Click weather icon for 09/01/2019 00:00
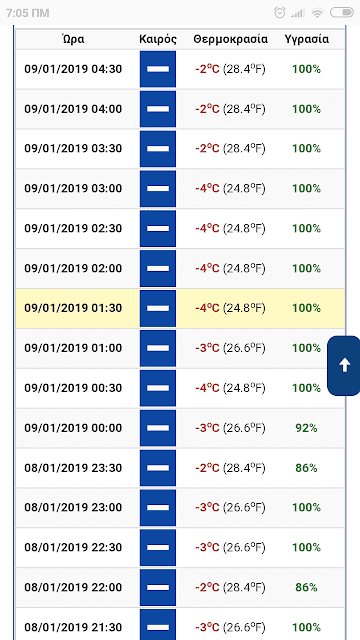The width and height of the screenshot is (360, 640). pyautogui.click(x=158, y=428)
